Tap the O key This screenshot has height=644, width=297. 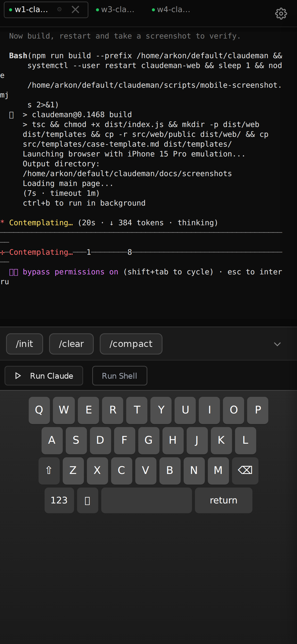pos(234,410)
